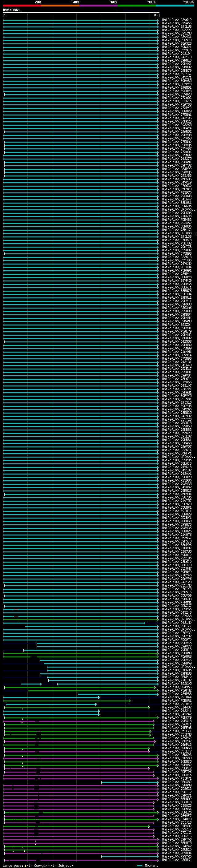Open hit UniRef100_Q96578
The image size is (197, 868).
pyautogui.click(x=176, y=40)
